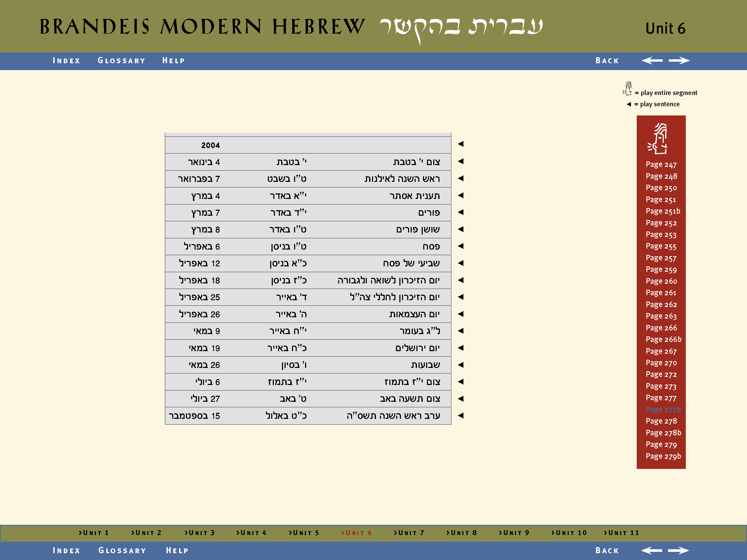Play sentence for ל"ג בעומר row
The width and height of the screenshot is (747, 560).
click(461, 331)
